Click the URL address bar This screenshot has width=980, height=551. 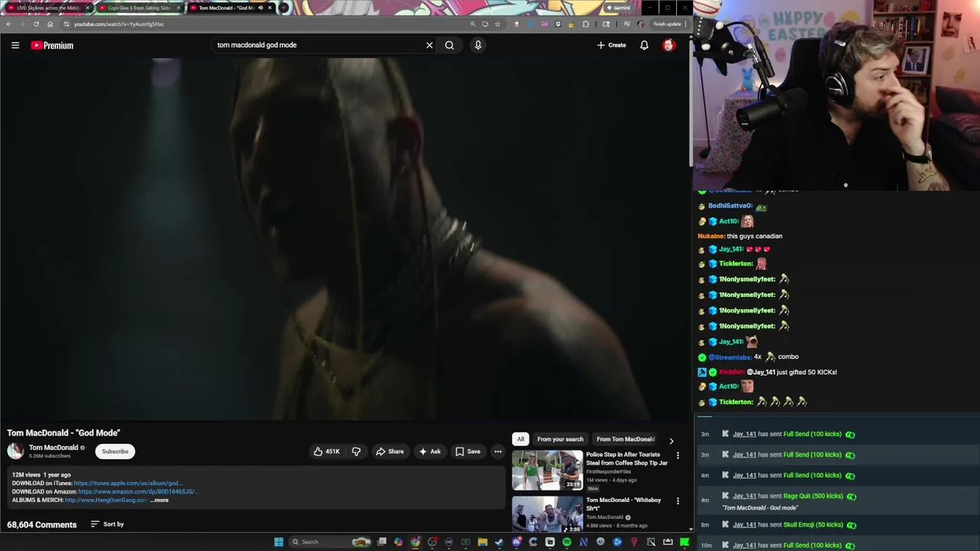pyautogui.click(x=283, y=24)
